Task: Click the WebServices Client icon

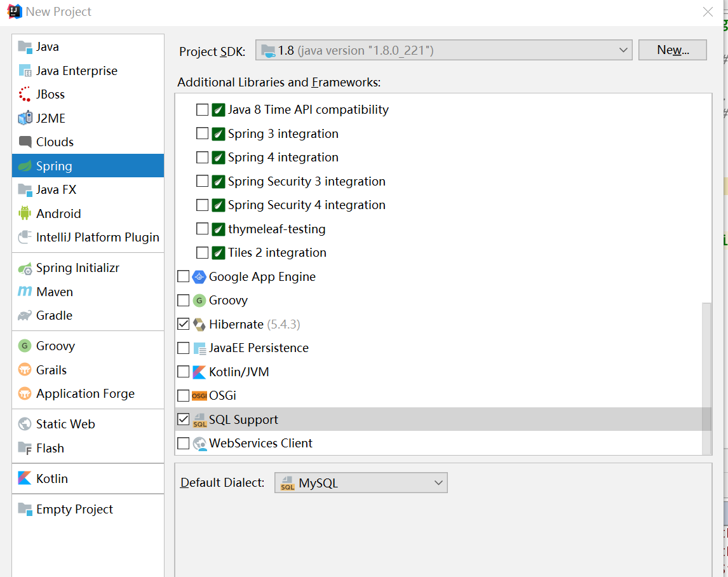Action: (x=199, y=444)
